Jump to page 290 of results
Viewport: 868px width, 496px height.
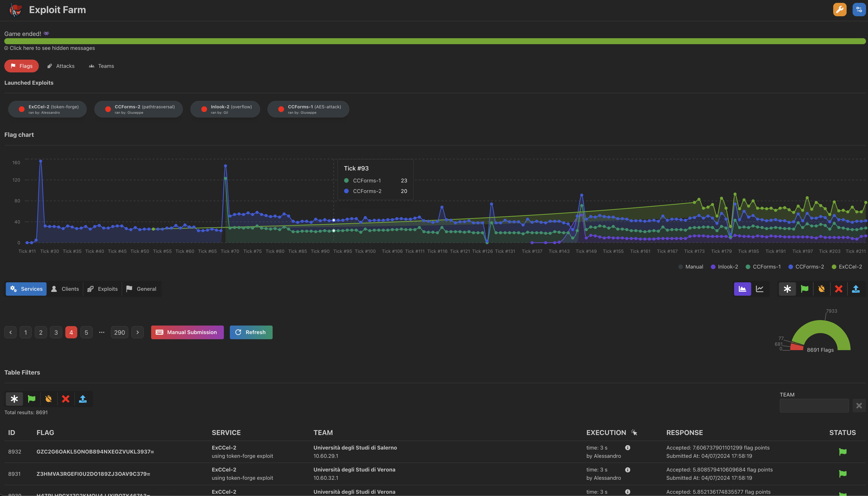[x=119, y=332]
